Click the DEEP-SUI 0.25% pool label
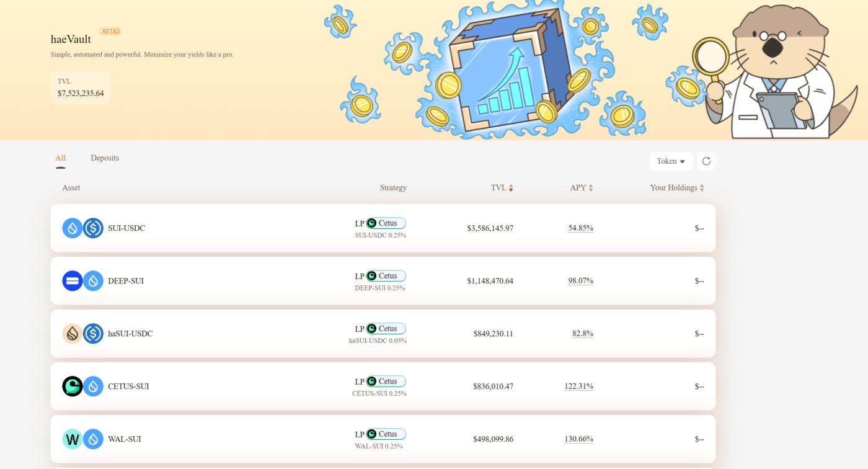The image size is (868, 469). point(380,288)
